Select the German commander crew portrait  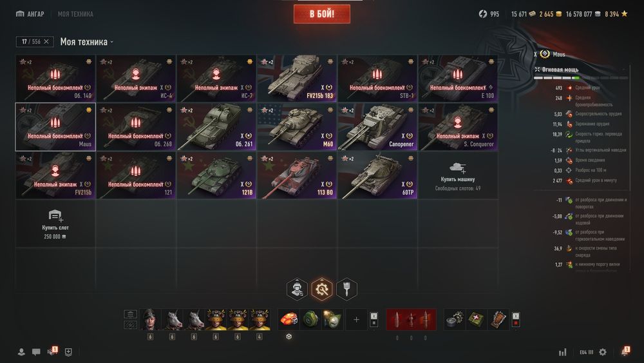150,319
